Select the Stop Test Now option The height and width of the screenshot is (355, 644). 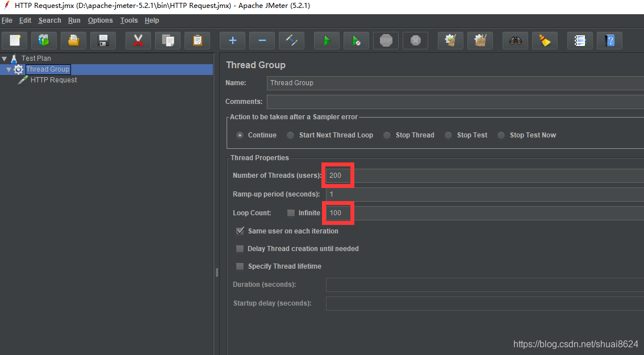(501, 135)
